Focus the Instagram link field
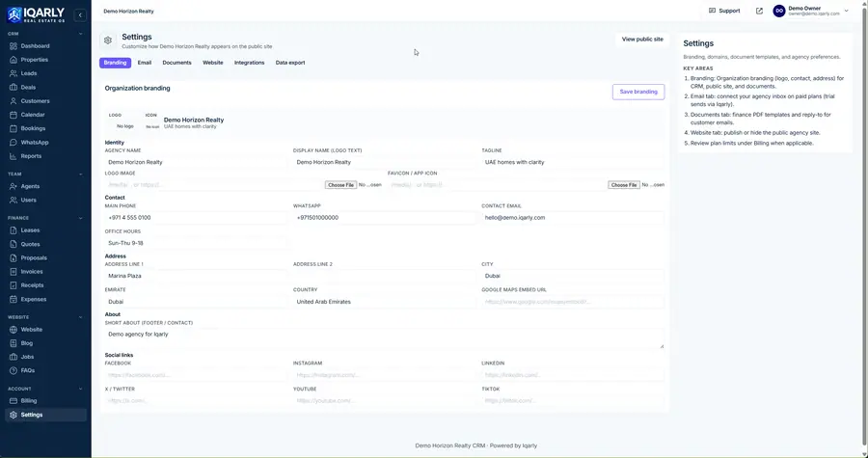This screenshot has width=868, height=458. coord(384,375)
